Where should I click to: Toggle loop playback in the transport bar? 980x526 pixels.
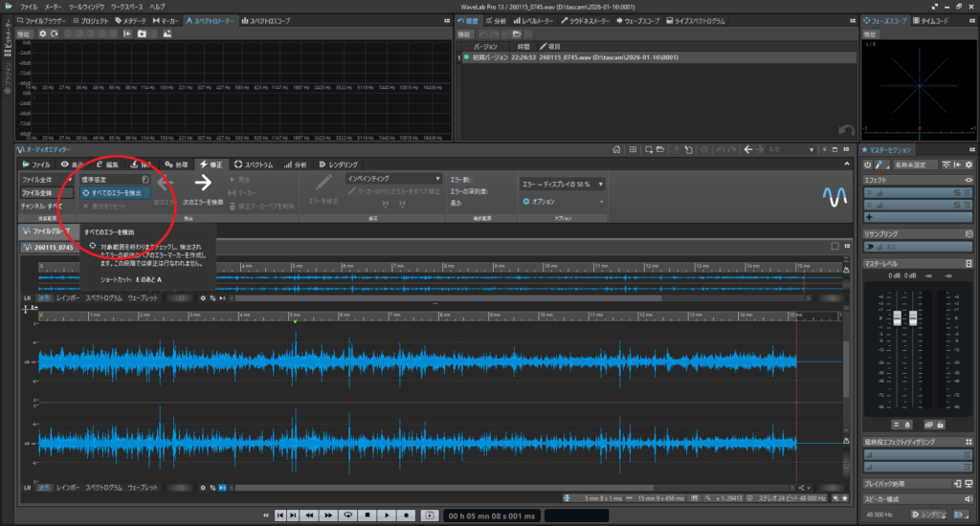point(349,515)
